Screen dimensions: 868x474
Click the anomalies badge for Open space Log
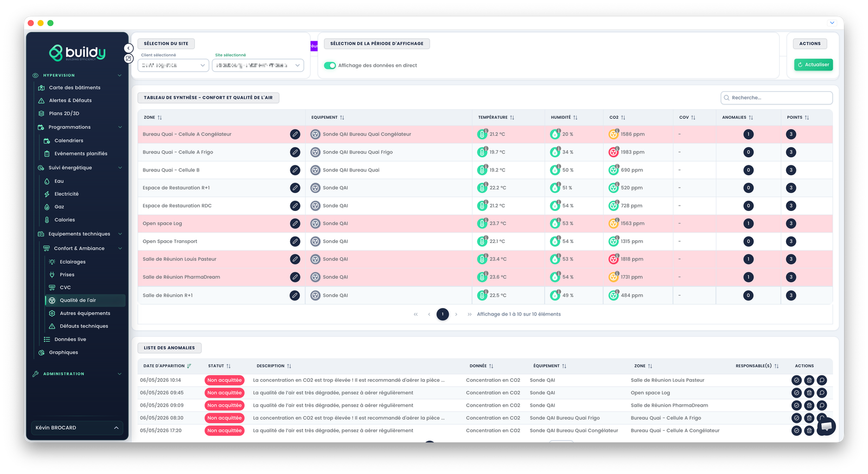coord(748,223)
